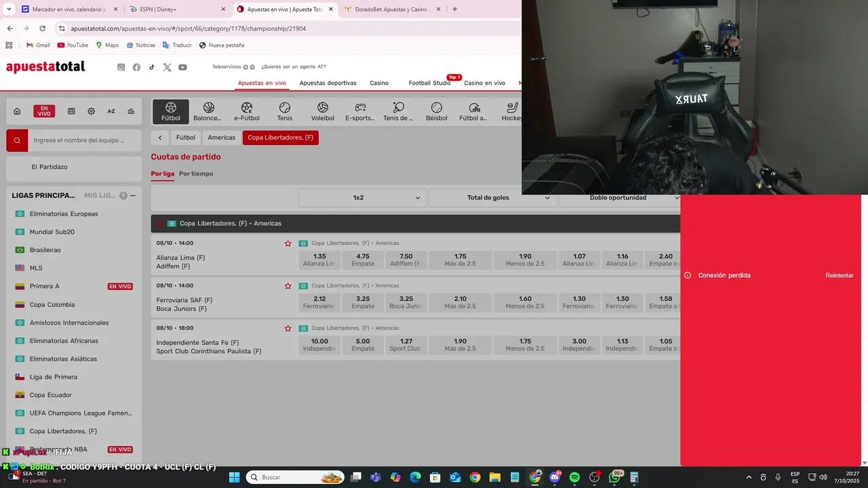Open apuestatotal X social icon

pyautogui.click(x=167, y=67)
